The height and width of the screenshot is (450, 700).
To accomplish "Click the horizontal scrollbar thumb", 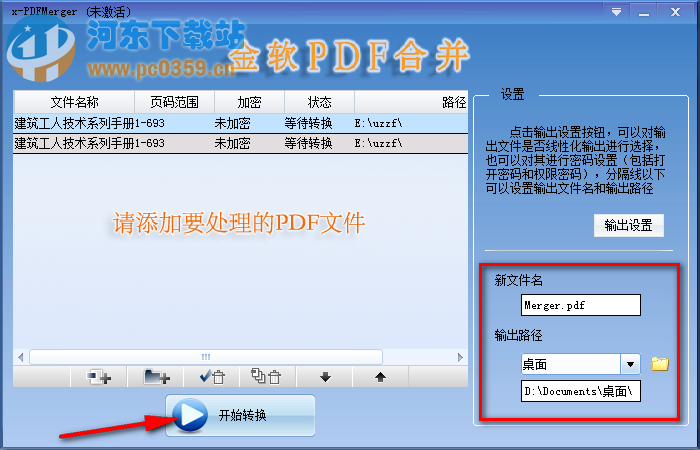I will (206, 357).
